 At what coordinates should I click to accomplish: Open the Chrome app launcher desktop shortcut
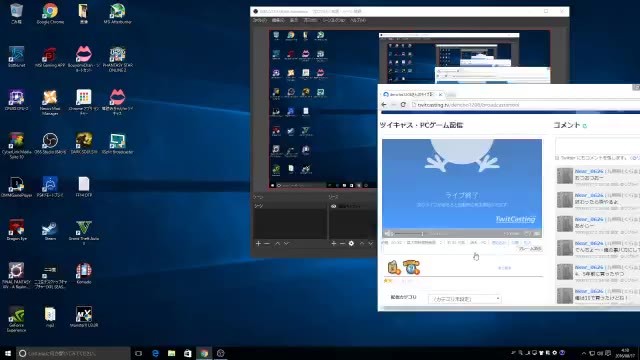coord(84,102)
